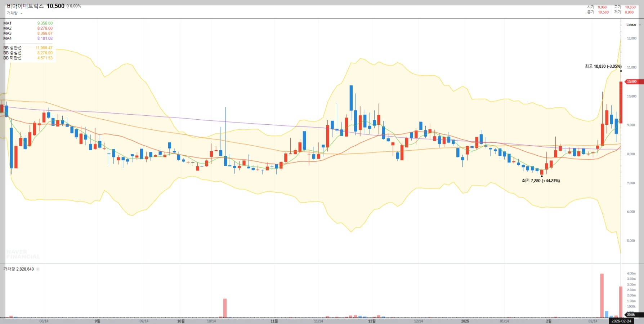
Task: Click the 2025-02-24 date label on the time axis
Action: pyautogui.click(x=621, y=321)
